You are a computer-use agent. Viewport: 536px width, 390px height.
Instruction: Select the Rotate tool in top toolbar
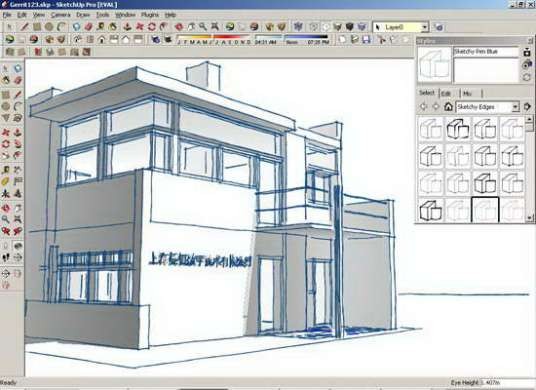tap(151, 27)
